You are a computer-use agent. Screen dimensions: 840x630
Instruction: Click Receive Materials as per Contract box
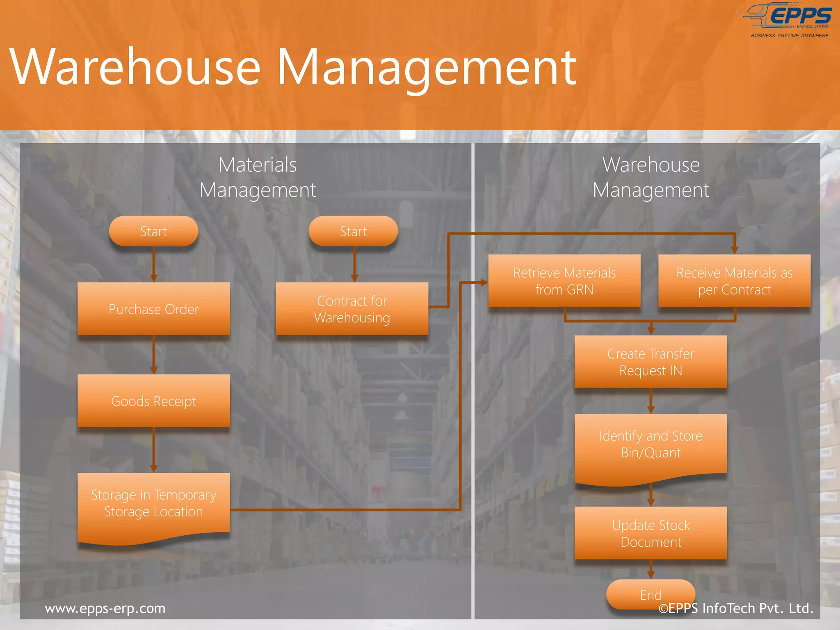tap(734, 281)
